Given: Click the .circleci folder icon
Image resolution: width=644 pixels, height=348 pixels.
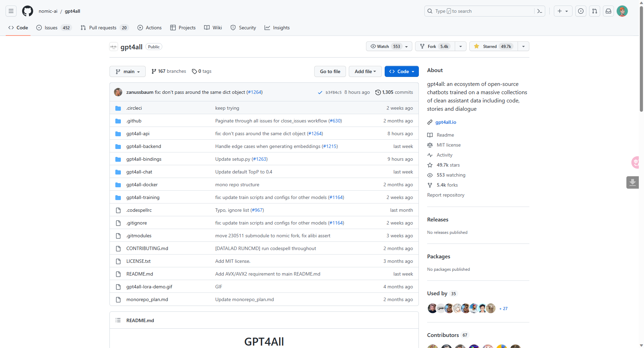Looking at the screenshot, I should coord(118,108).
